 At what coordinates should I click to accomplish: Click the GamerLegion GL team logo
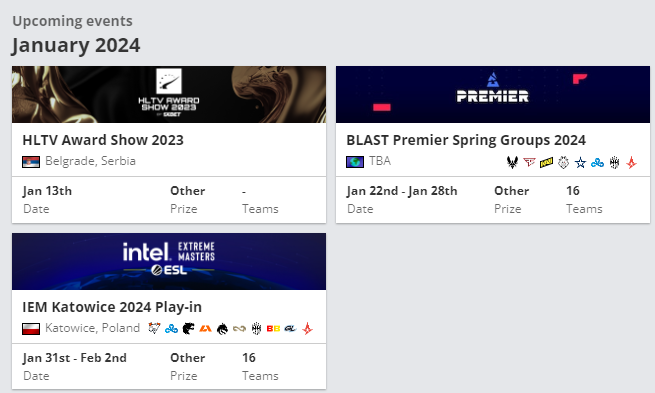click(290, 329)
